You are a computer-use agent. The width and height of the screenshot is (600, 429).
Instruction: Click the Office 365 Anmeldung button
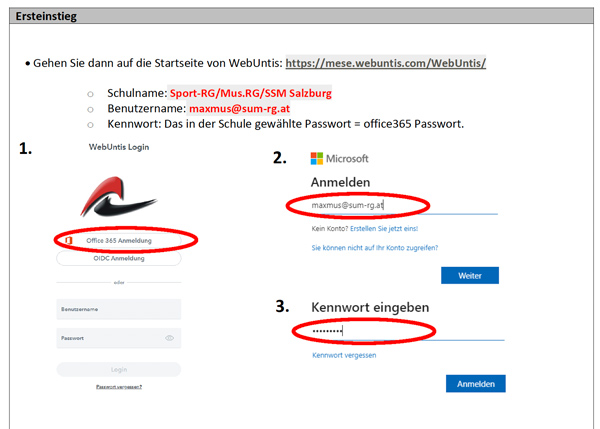pyautogui.click(x=119, y=240)
